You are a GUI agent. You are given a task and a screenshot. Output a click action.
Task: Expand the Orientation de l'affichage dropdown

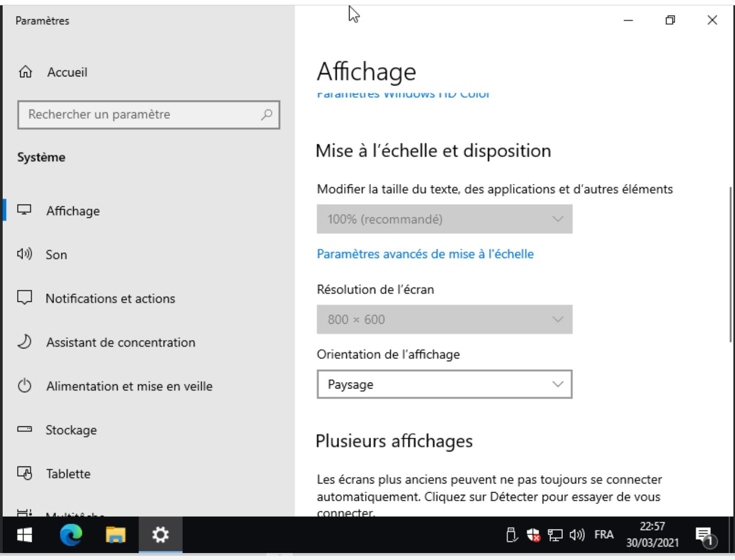[444, 384]
